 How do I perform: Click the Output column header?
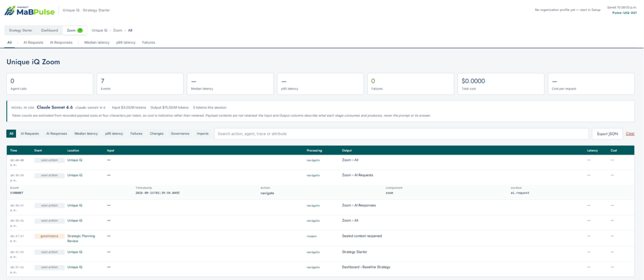(346, 151)
